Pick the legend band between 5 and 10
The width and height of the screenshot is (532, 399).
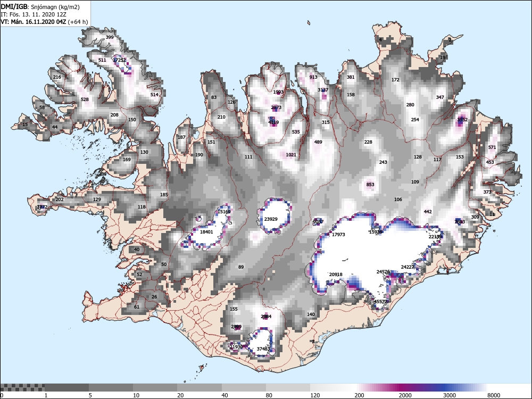point(111,387)
